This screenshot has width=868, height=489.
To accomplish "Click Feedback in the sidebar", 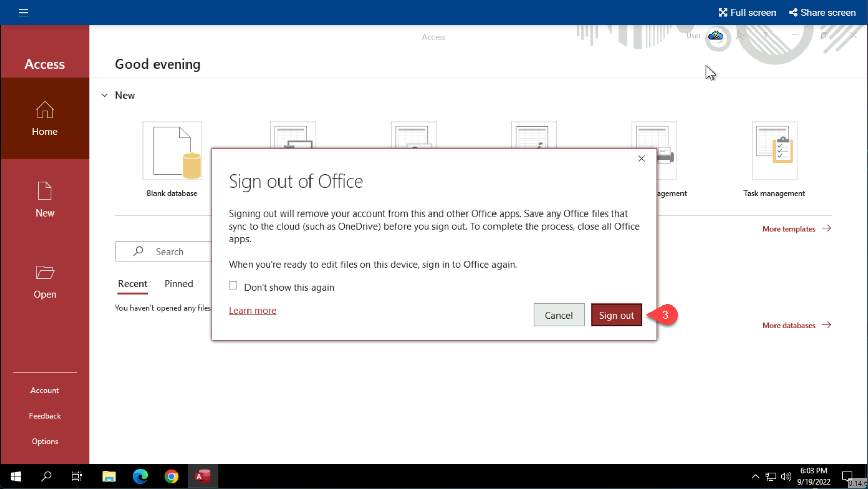I will point(45,416).
